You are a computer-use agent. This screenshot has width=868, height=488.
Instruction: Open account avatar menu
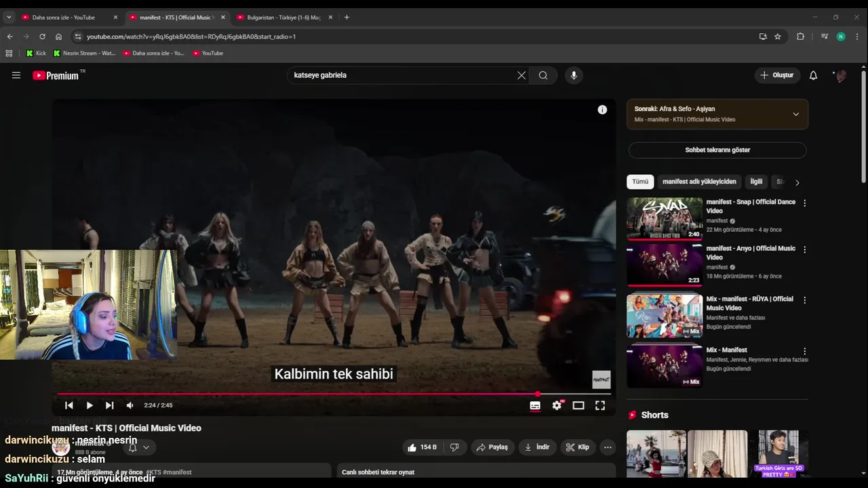coord(840,75)
